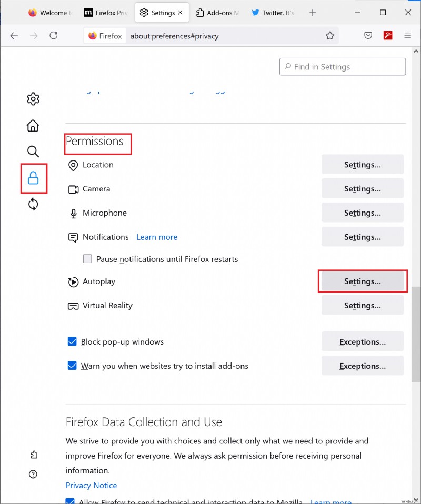Click Firefox Support help icon
The width and height of the screenshot is (421, 504).
[34, 475]
